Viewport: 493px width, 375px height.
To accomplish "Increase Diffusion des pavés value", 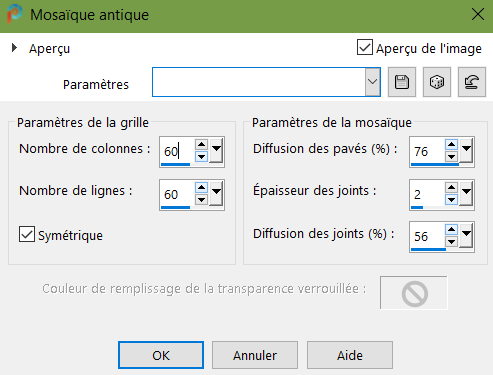I will point(451,145).
